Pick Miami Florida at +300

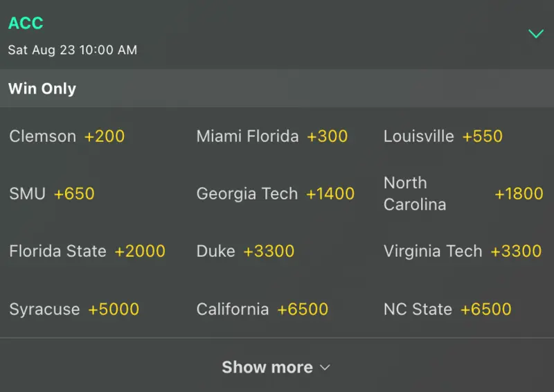coord(271,136)
